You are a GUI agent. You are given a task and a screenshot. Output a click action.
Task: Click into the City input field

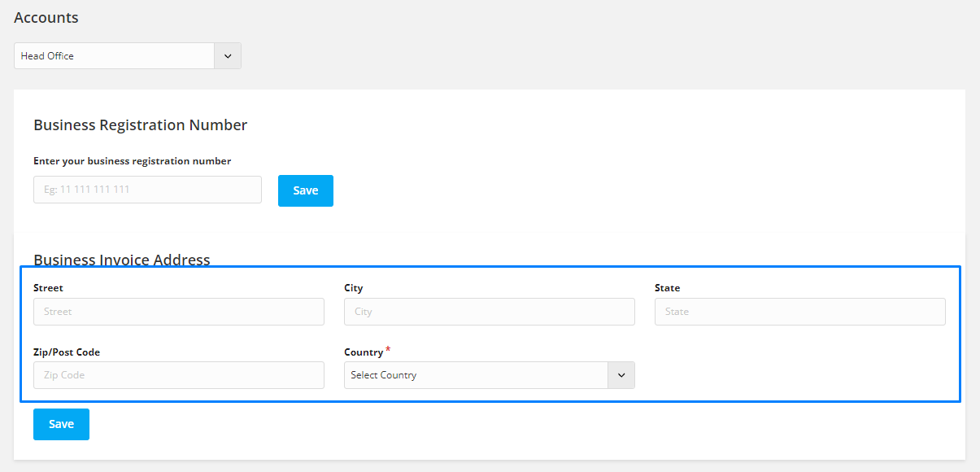coord(490,312)
